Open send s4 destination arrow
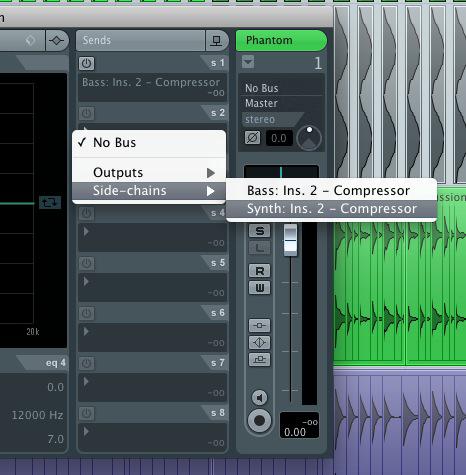Image resolution: width=466 pixels, height=475 pixels. pos(86,231)
